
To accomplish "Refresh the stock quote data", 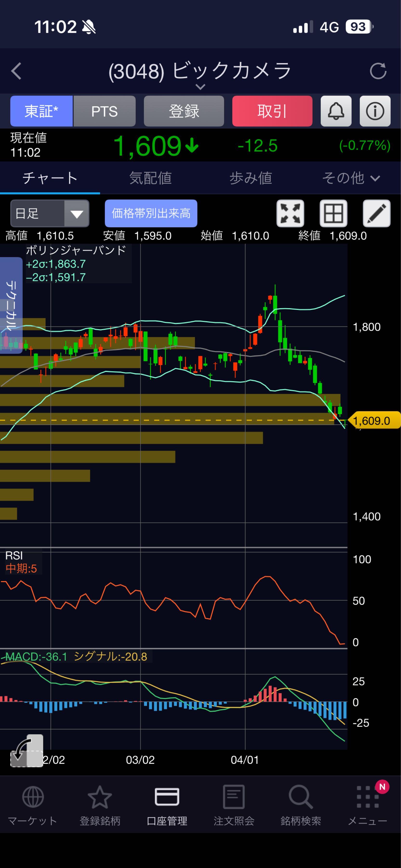I will click(x=378, y=71).
